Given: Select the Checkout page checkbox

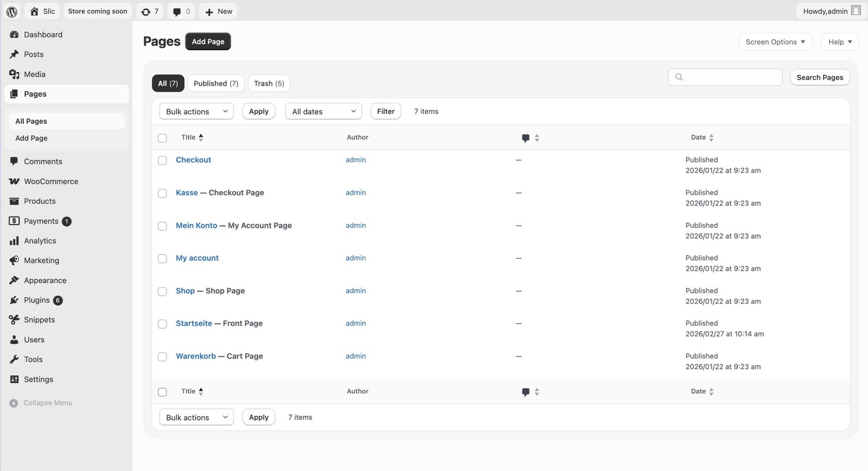Looking at the screenshot, I should click(x=162, y=161).
